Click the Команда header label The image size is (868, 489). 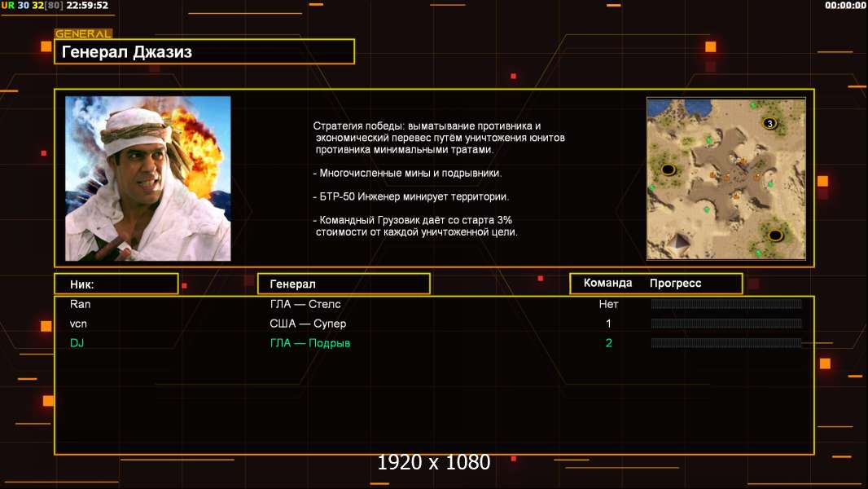(607, 283)
